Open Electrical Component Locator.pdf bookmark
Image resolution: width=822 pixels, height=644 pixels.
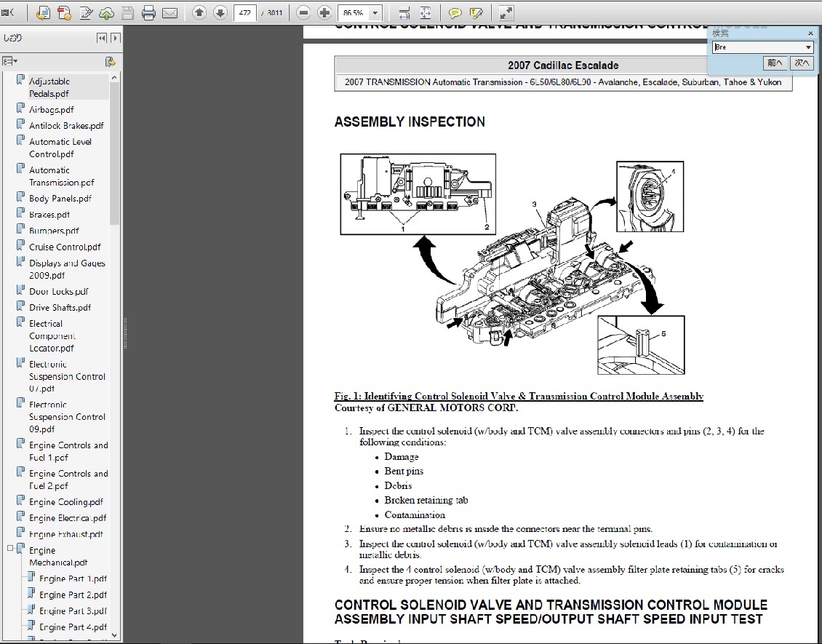pos(52,336)
